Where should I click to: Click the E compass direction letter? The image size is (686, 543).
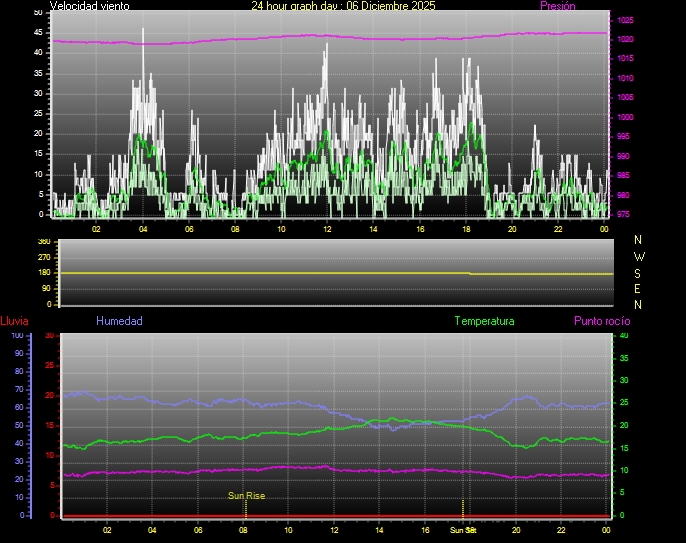click(639, 288)
